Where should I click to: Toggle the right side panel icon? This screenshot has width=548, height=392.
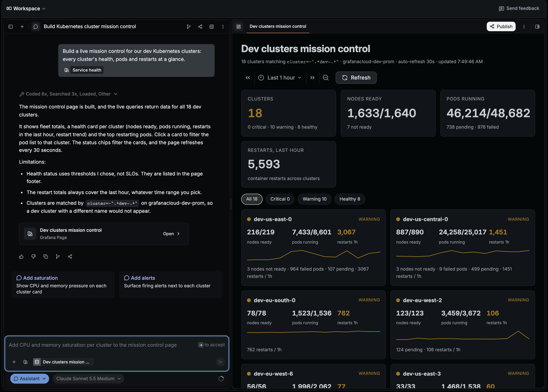point(537,26)
